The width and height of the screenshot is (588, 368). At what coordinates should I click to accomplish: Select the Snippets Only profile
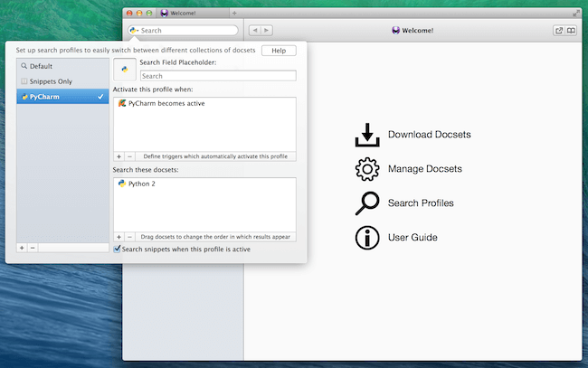62,81
